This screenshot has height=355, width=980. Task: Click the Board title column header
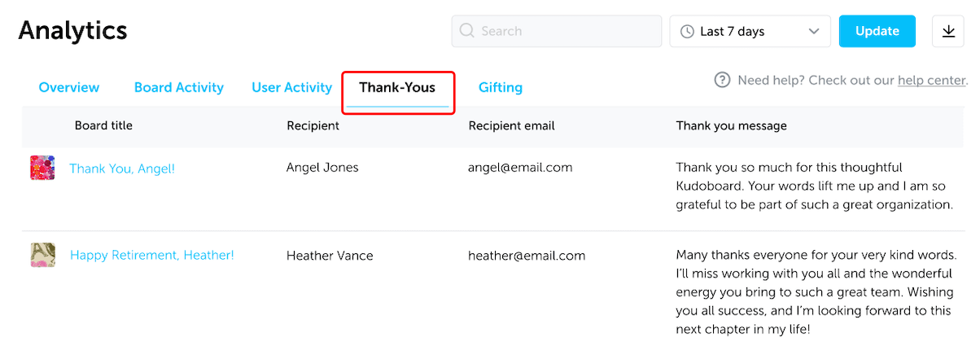(x=103, y=125)
